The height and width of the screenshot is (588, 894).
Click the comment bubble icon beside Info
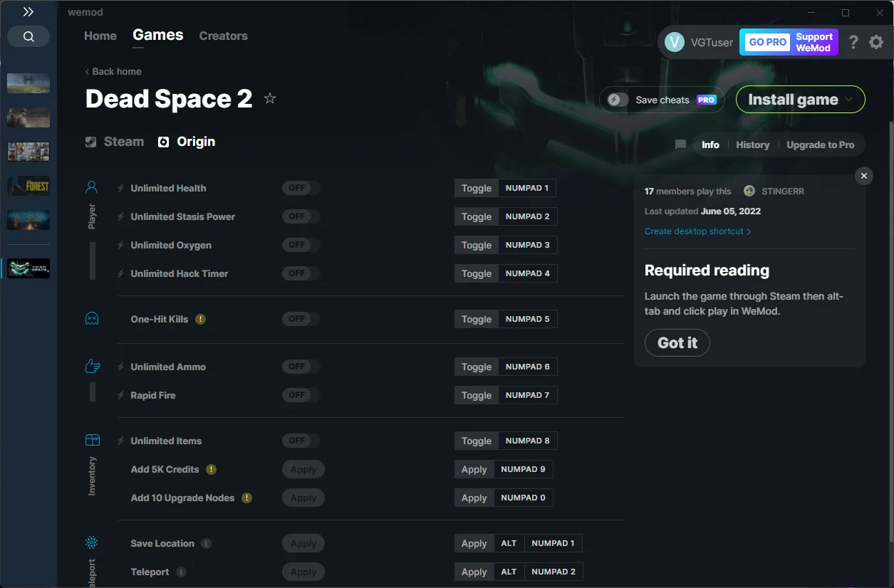pos(680,145)
